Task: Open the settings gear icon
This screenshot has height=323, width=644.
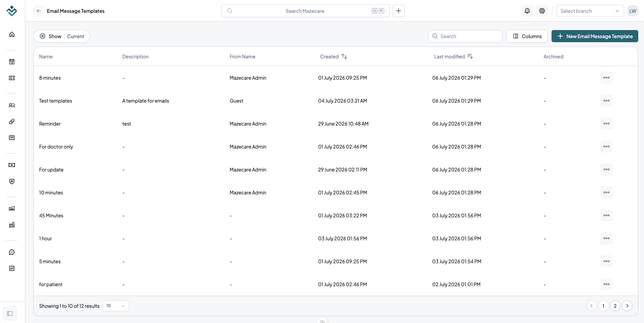Action: point(542,11)
